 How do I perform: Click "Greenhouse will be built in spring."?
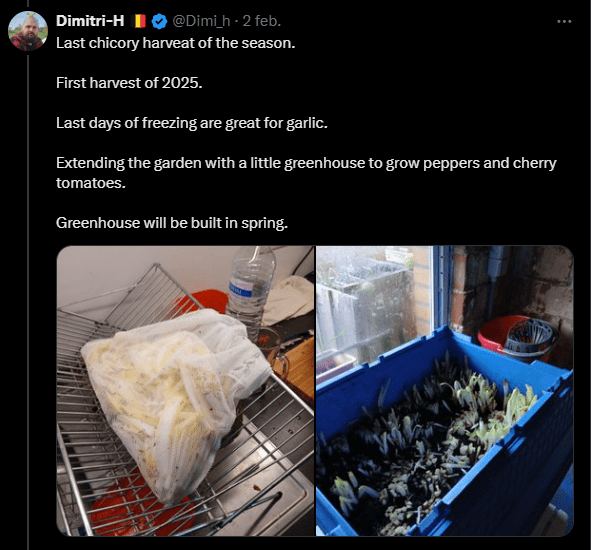172,223
